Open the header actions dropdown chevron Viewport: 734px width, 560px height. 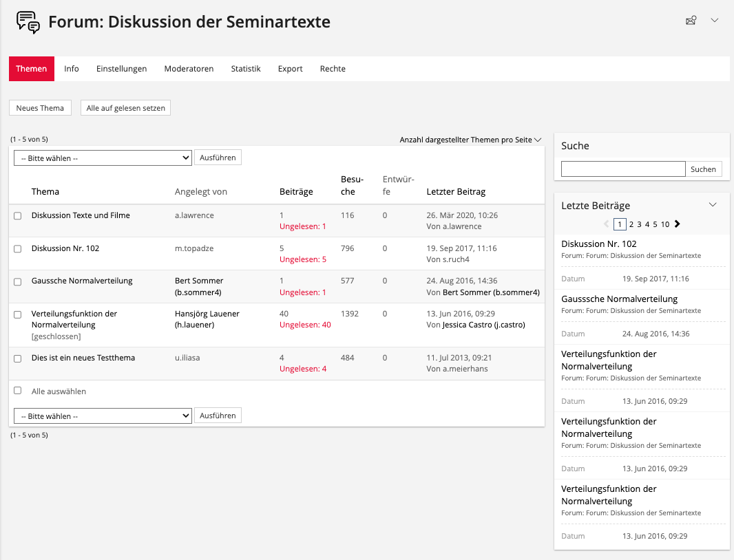[x=715, y=21]
